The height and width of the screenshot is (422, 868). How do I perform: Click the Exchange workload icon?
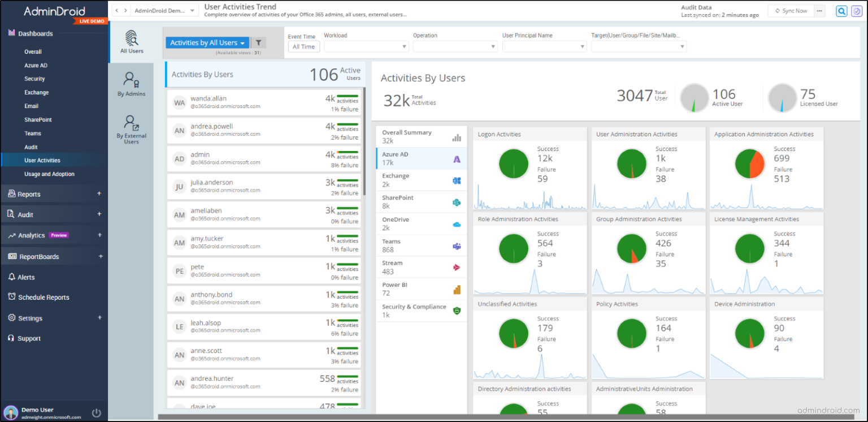click(x=457, y=179)
